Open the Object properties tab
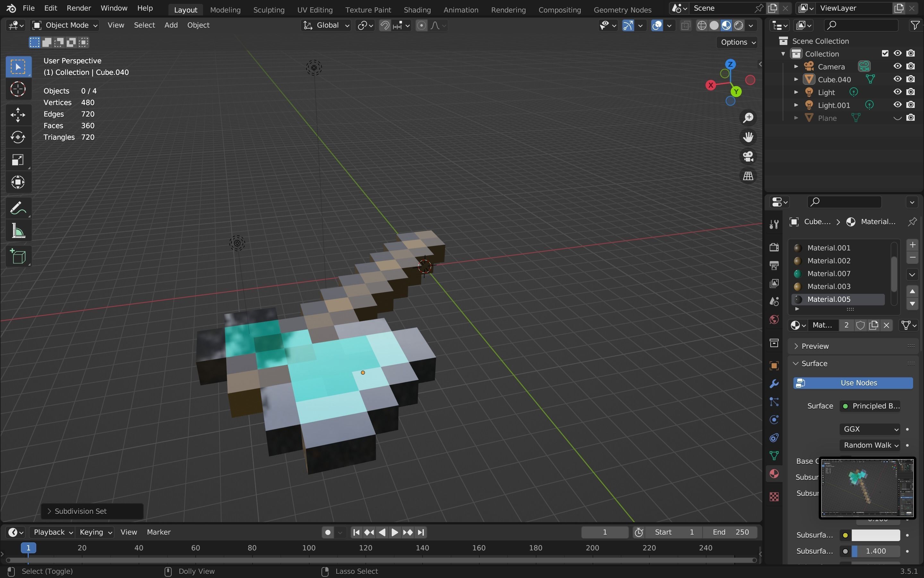Image resolution: width=924 pixels, height=578 pixels. click(774, 366)
